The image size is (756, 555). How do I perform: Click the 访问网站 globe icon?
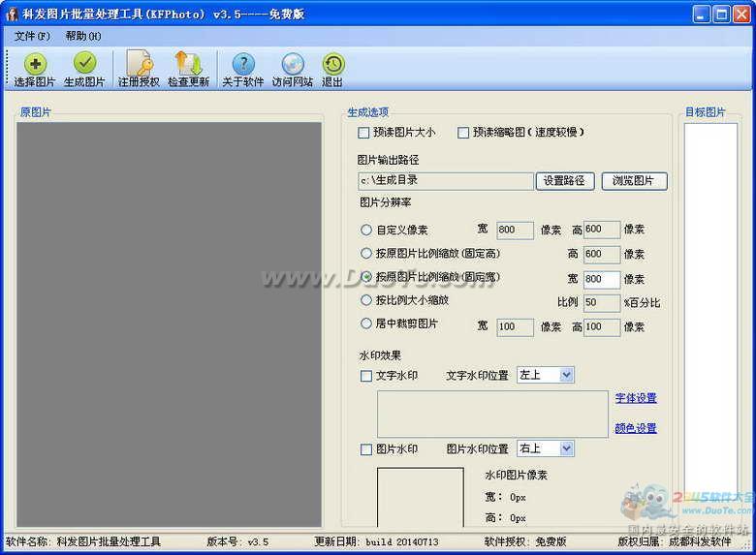[x=293, y=64]
